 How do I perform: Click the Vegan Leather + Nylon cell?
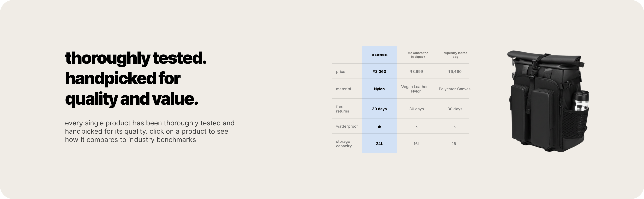pos(416,89)
